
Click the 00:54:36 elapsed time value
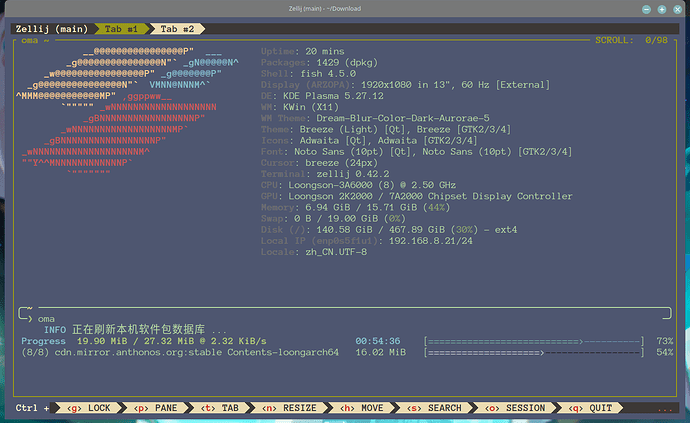pyautogui.click(x=378, y=341)
